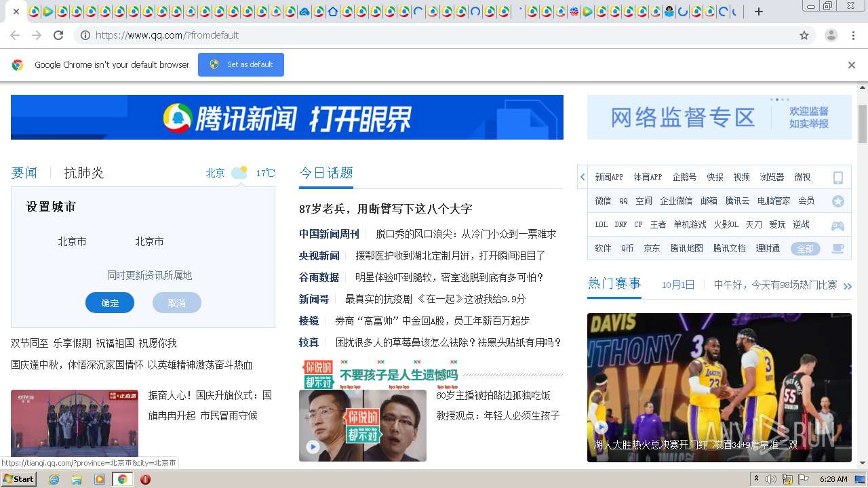Click the browser back arrow
This screenshot has height=488, width=868.
click(x=15, y=35)
